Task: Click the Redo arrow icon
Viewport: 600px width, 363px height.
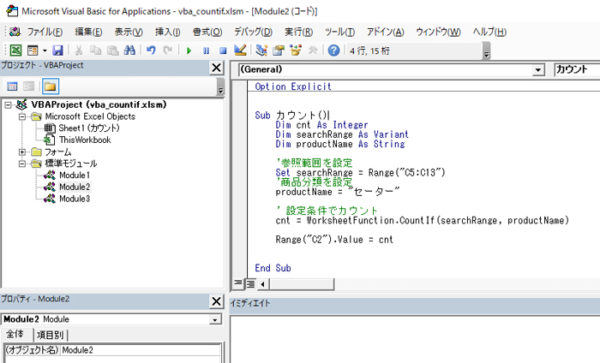Action: (168, 50)
